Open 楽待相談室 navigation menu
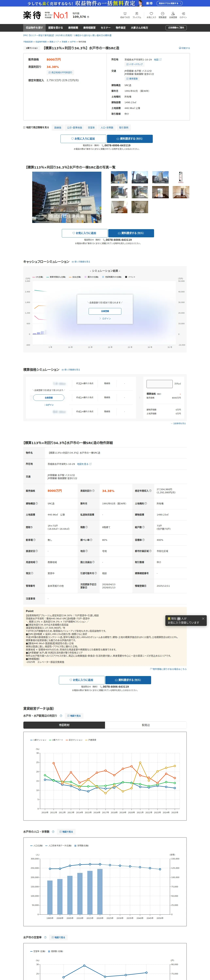Viewport: 210px width, 980px height. 89,28
